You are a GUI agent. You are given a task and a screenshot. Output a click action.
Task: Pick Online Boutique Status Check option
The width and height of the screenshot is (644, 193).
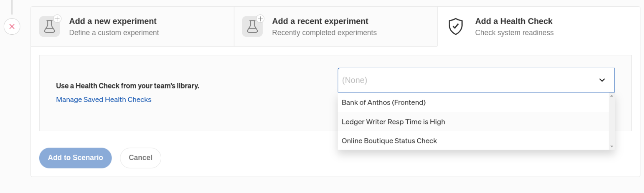(x=473, y=141)
